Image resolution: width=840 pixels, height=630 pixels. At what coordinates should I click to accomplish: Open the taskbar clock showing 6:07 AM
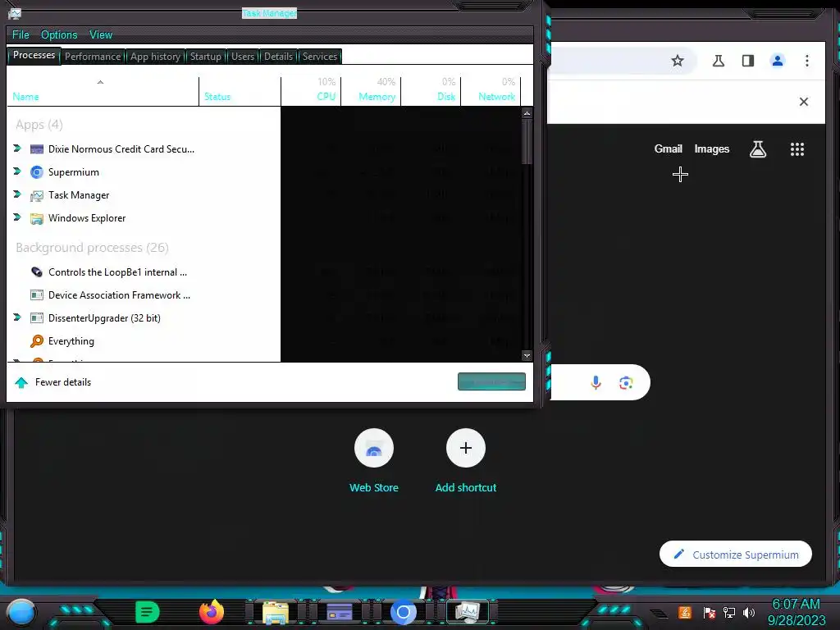click(796, 612)
